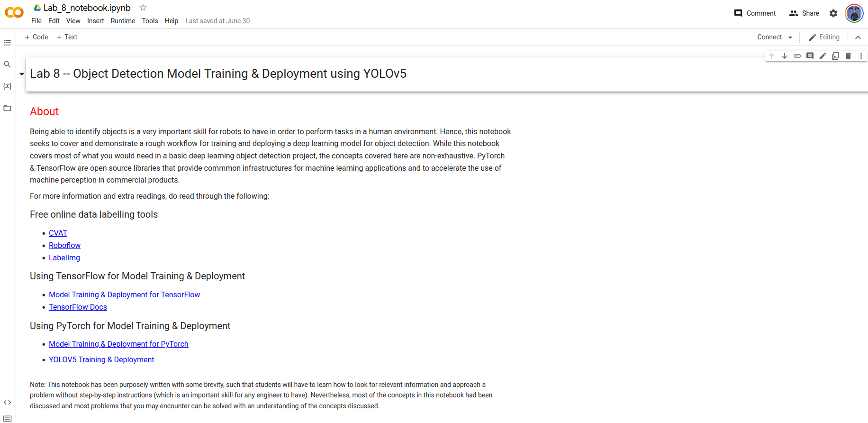The image size is (868, 423).
Task: Open the Insert menu
Action: coord(95,21)
